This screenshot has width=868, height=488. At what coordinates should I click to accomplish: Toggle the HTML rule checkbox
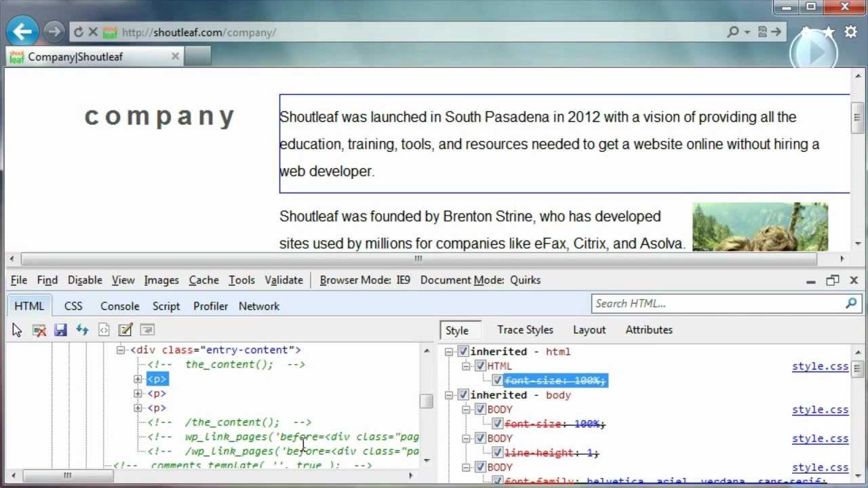click(x=480, y=366)
